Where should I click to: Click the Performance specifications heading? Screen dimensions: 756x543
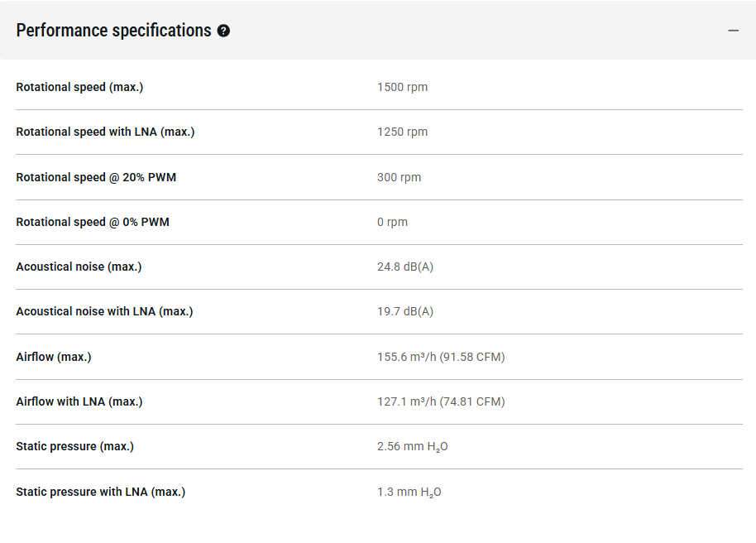click(113, 31)
